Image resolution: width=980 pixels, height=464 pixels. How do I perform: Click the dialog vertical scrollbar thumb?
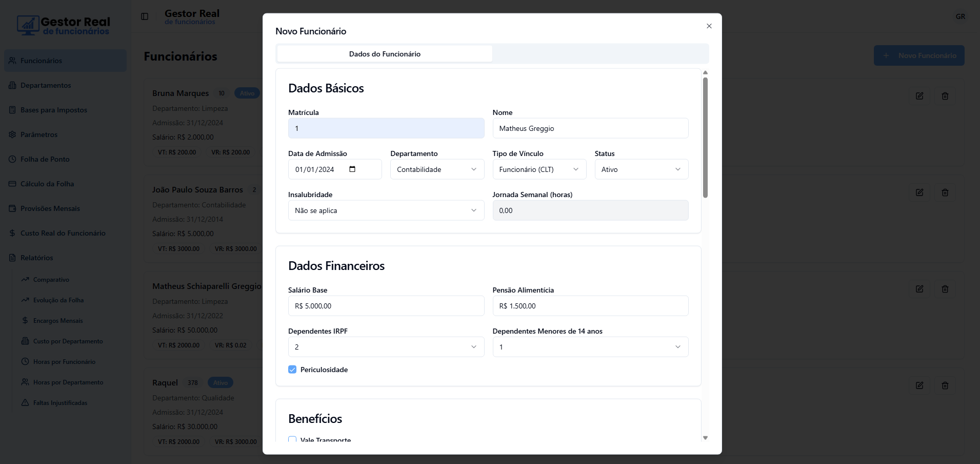(x=705, y=138)
